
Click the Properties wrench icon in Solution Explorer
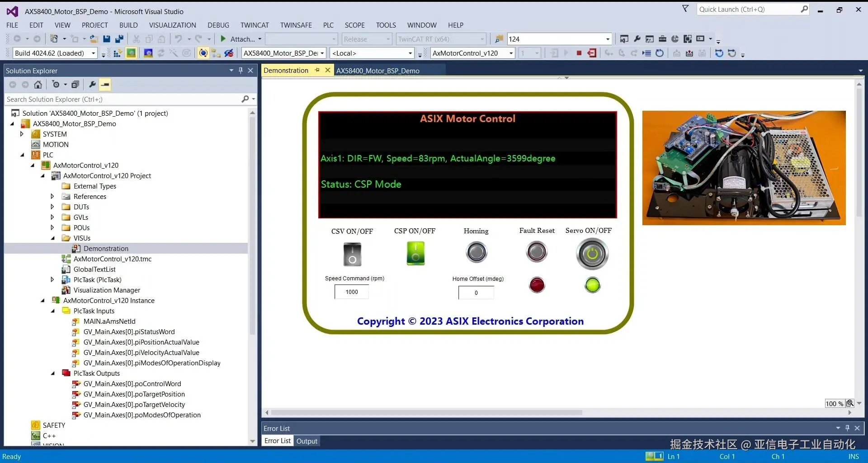coord(92,85)
